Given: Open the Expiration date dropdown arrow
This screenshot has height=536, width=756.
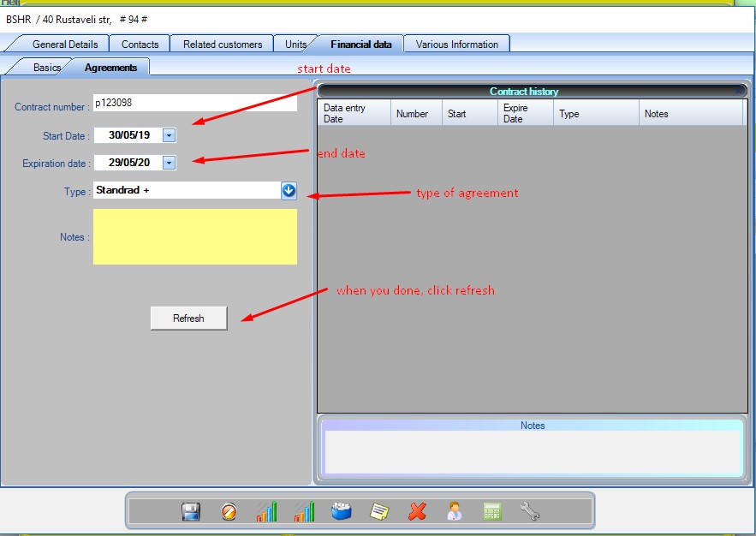Looking at the screenshot, I should pyautogui.click(x=169, y=163).
